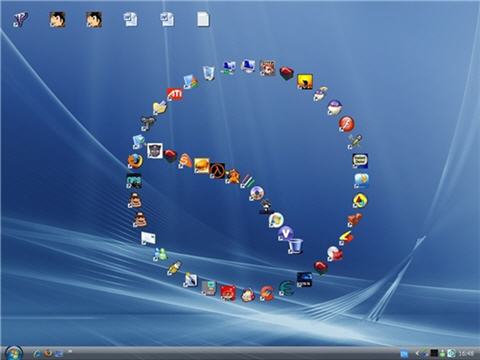Open the Windows Start orb
Screen dimensions: 480x360
tap(14, 353)
